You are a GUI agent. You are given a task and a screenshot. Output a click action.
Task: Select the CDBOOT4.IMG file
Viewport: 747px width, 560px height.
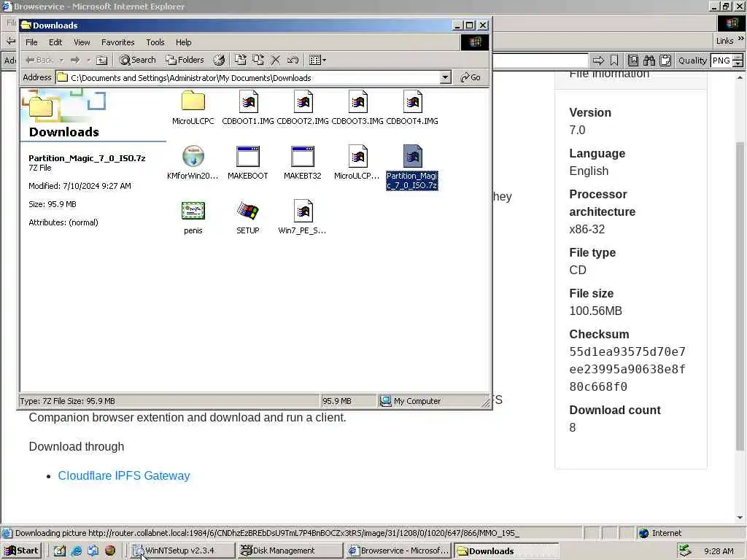(412, 108)
